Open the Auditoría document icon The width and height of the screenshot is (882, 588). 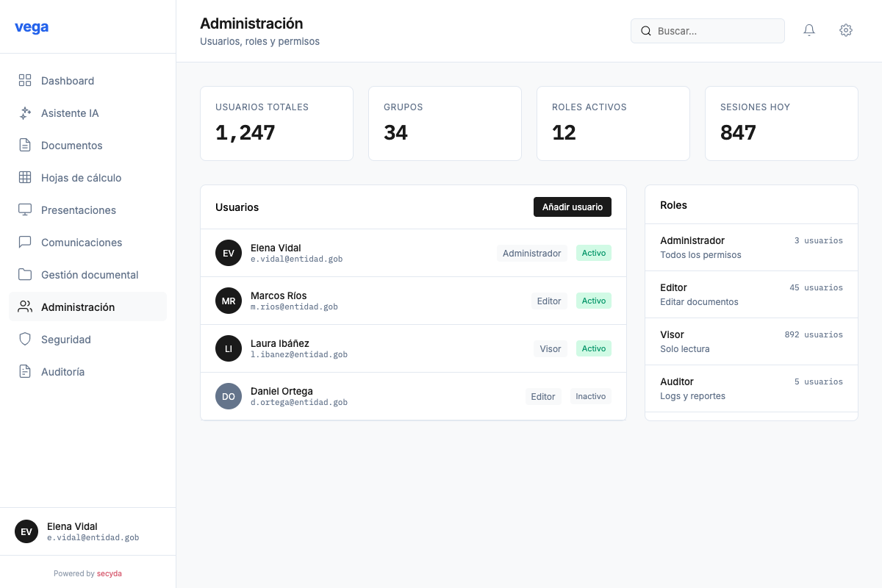coord(25,371)
